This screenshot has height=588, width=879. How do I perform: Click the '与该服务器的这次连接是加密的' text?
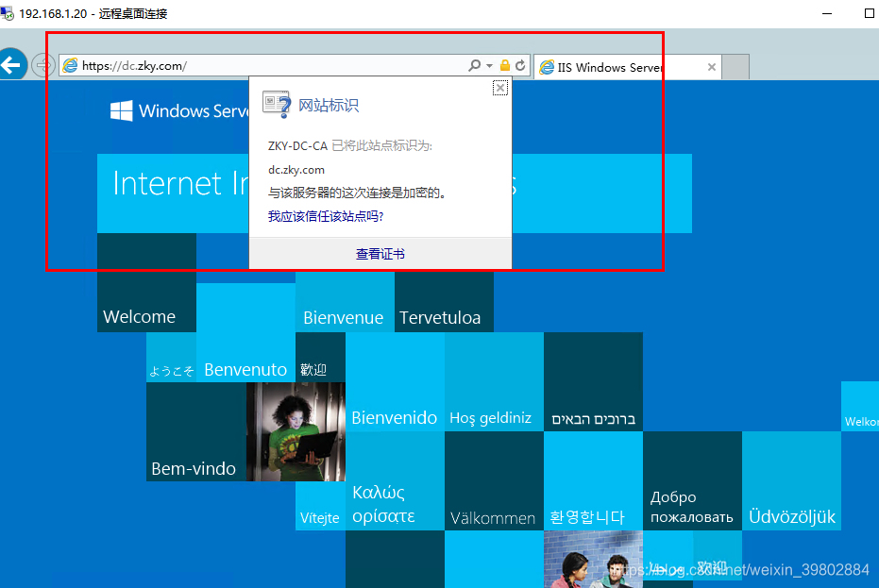[357, 193]
